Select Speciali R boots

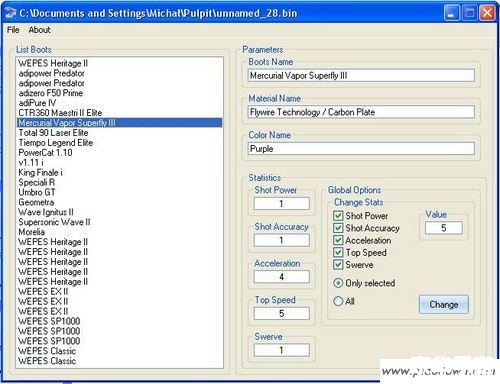119,182
